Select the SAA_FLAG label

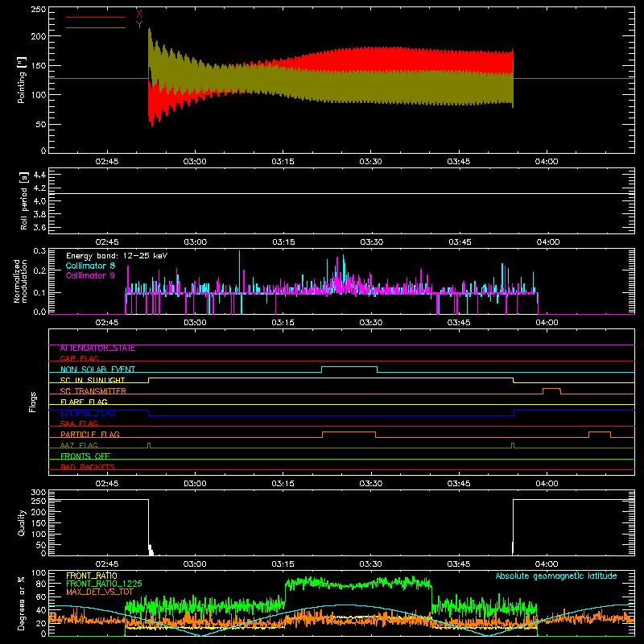coord(79,423)
